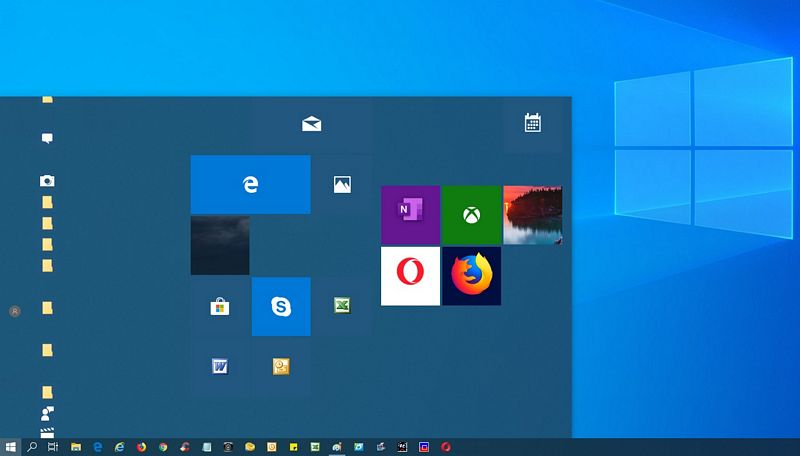Launch Google Chrome from the taskbar
Viewport: 800px width, 456px height.
[x=163, y=447]
